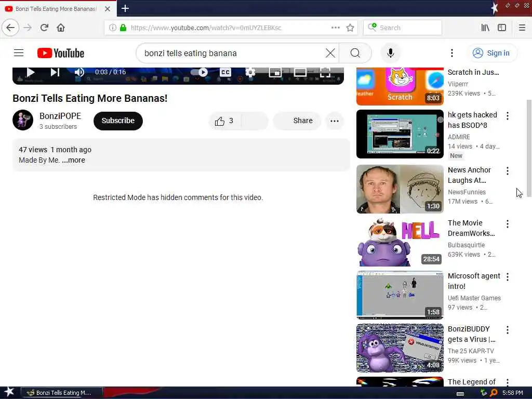Viewport: 532px width, 399px height.
Task: Click the video title Bonzi Tells Eating More Bananas!
Action: pos(90,98)
